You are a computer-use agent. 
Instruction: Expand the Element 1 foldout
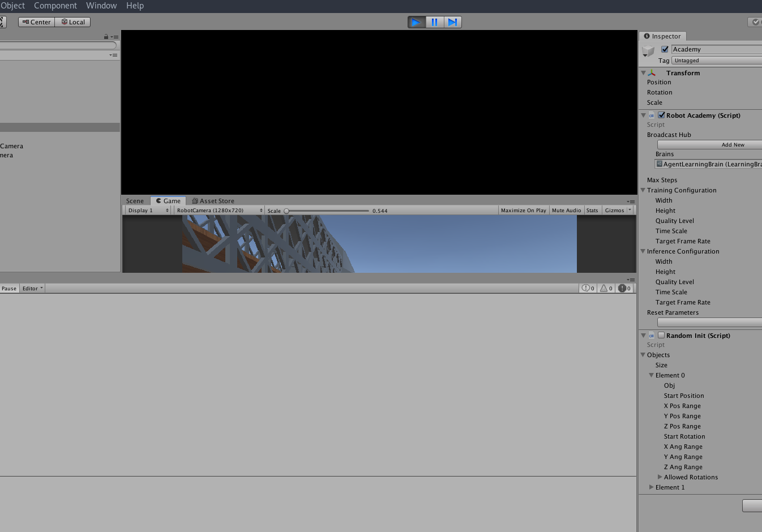tap(651, 487)
